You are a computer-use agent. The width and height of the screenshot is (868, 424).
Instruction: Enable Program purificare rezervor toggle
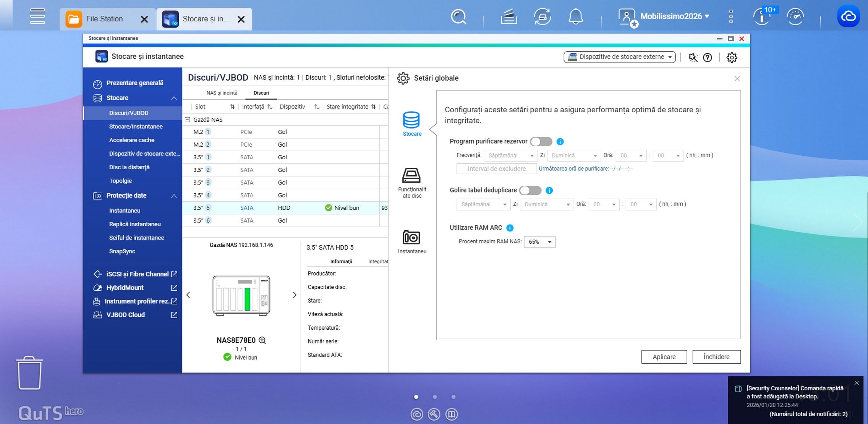click(541, 141)
